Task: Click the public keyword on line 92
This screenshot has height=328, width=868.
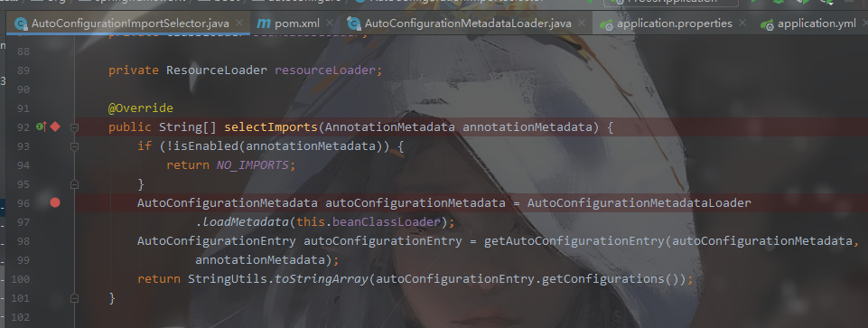Action: tap(129, 127)
